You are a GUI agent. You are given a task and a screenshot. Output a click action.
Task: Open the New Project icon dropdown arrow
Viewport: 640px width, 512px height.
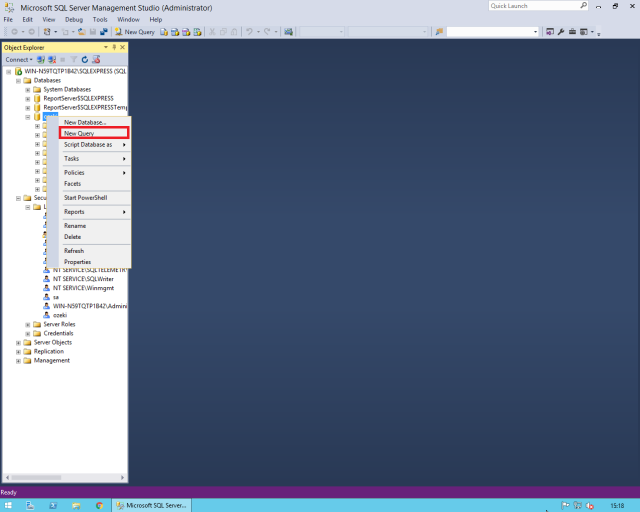click(56, 32)
